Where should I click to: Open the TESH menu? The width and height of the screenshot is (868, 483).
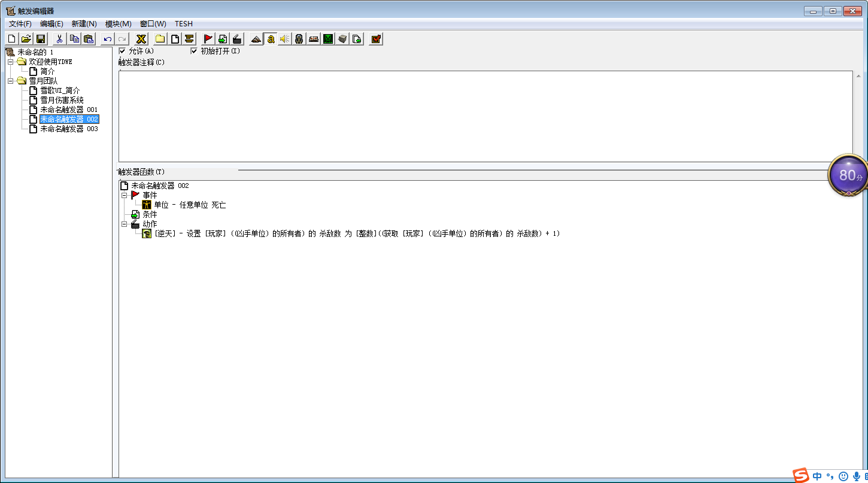click(184, 24)
